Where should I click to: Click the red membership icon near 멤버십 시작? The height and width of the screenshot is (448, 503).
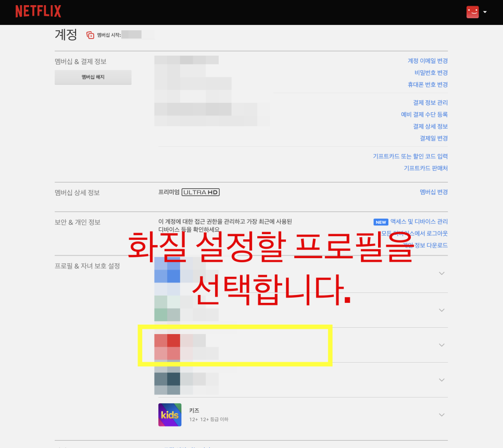(90, 35)
